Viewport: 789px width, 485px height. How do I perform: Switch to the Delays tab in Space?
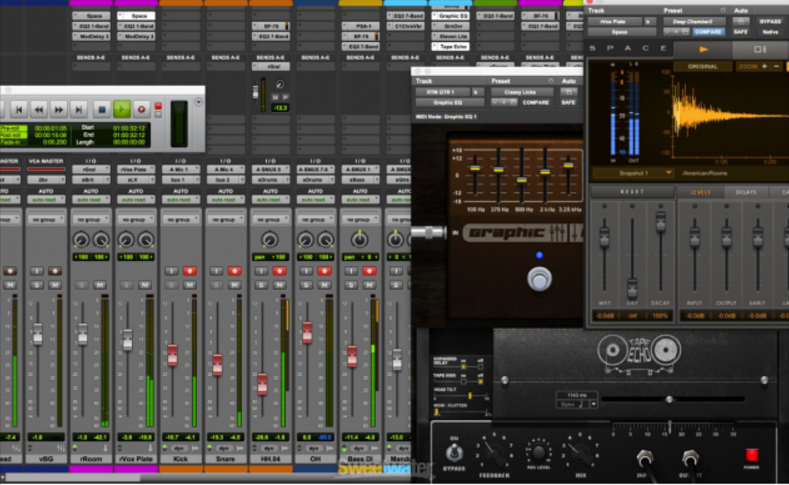click(746, 192)
